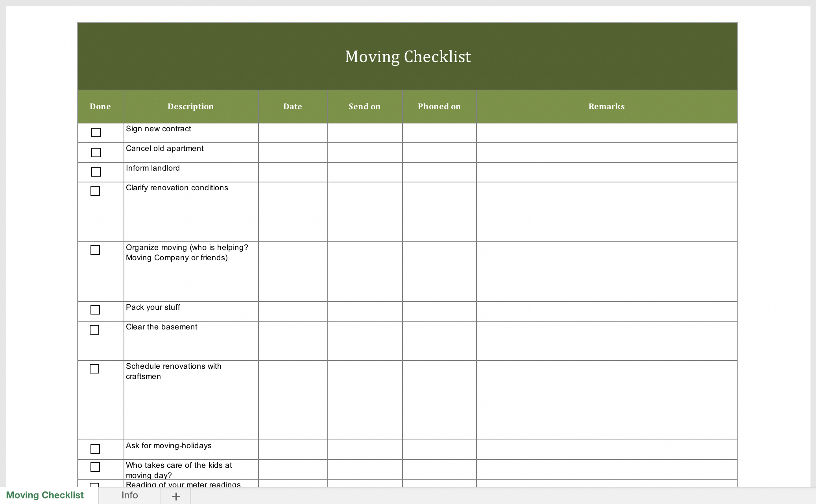Screen dimensions: 816x504
Task: Click the 'Send on' column header
Action: 363,106
